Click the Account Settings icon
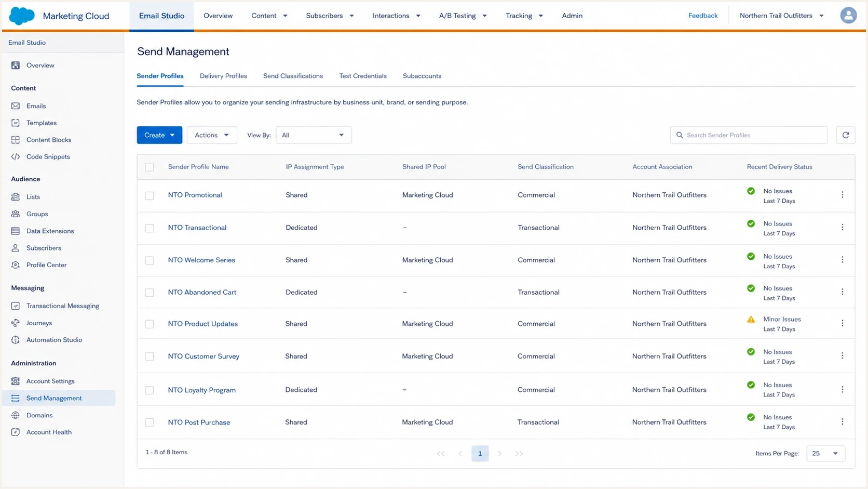Screen dimensions: 868x489 16,381
